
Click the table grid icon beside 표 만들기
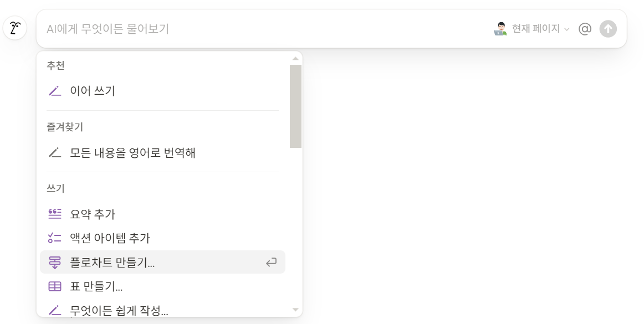pyautogui.click(x=54, y=286)
